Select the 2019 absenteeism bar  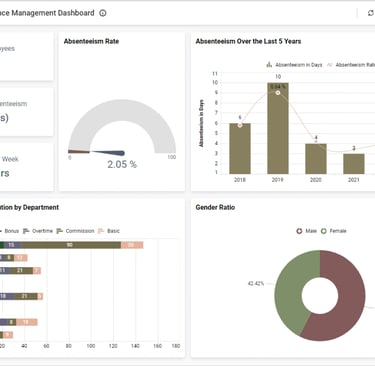click(278, 128)
